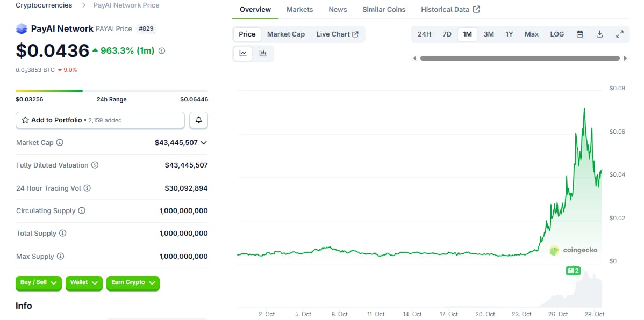The width and height of the screenshot is (644, 320).
Task: Select the 1Y time range
Action: point(509,34)
